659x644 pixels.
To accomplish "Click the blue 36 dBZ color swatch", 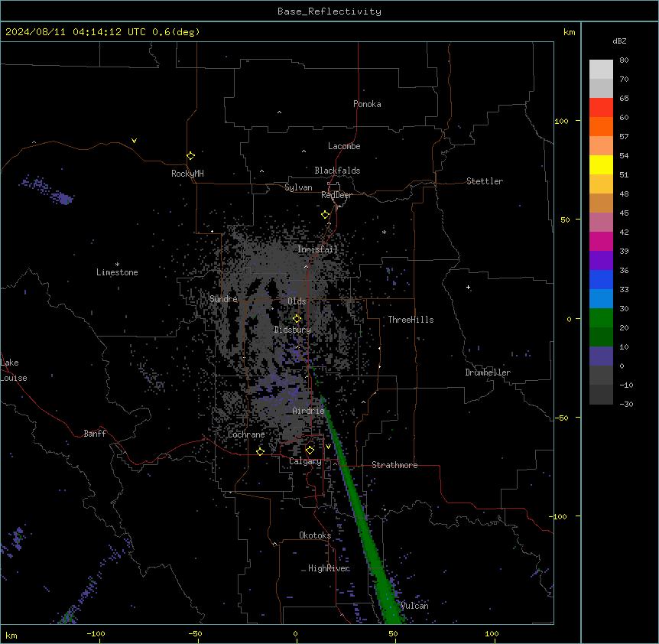I will (x=601, y=279).
